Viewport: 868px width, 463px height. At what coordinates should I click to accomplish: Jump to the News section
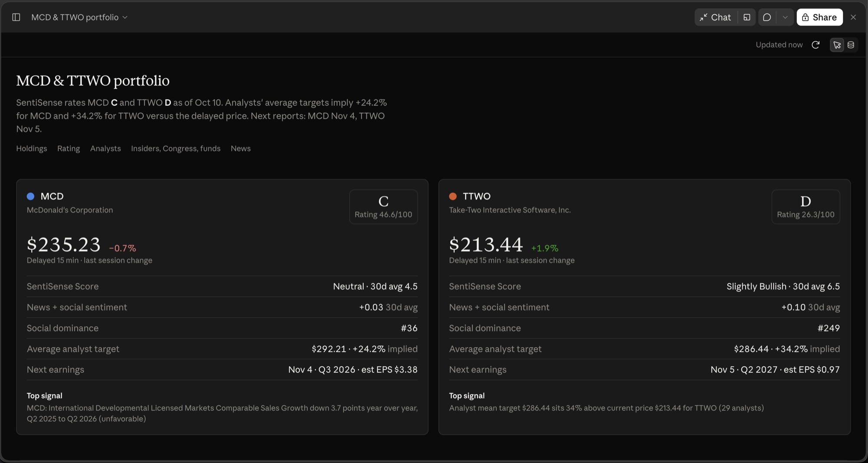coord(240,148)
